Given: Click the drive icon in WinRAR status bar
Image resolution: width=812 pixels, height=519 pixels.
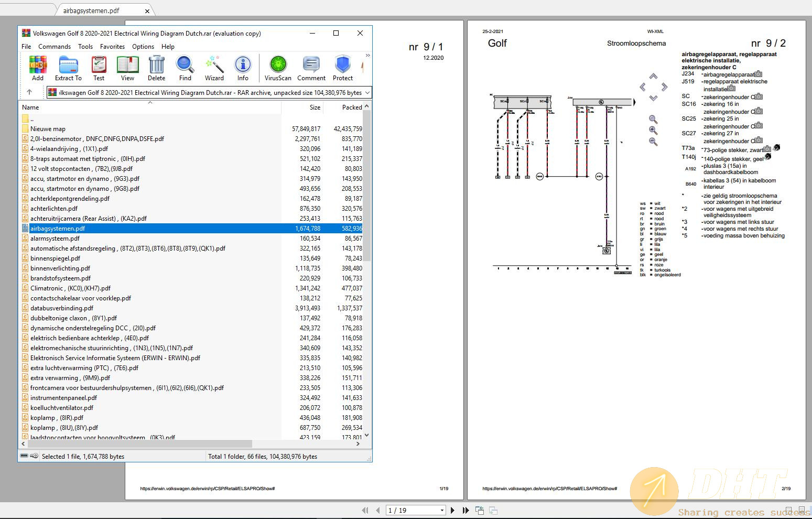Looking at the screenshot, I should (x=24, y=456).
